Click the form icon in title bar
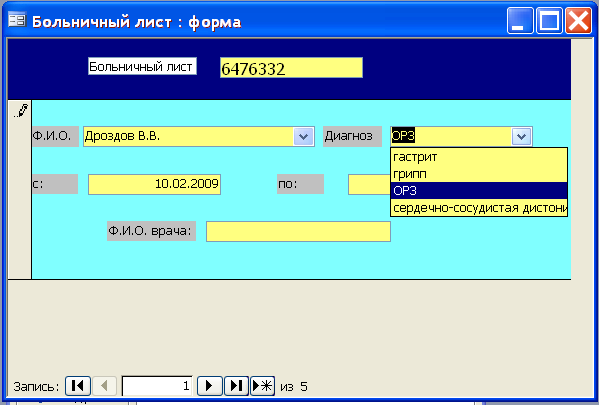Screen dimensions: 599x405 [x=17, y=20]
